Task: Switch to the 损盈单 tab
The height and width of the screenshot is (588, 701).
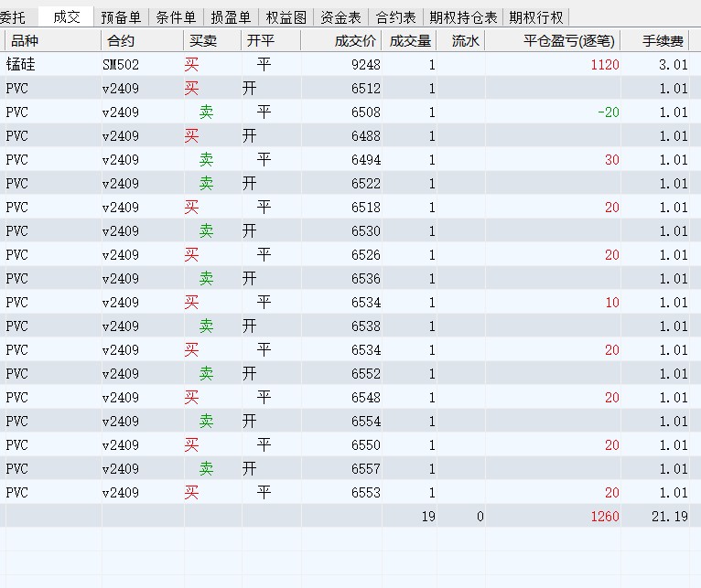Action: pyautogui.click(x=232, y=17)
